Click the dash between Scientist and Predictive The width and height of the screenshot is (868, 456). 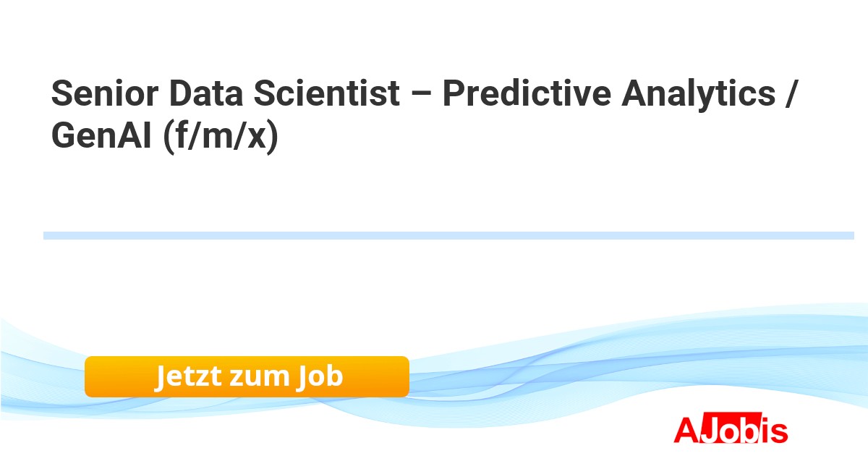[421, 96]
